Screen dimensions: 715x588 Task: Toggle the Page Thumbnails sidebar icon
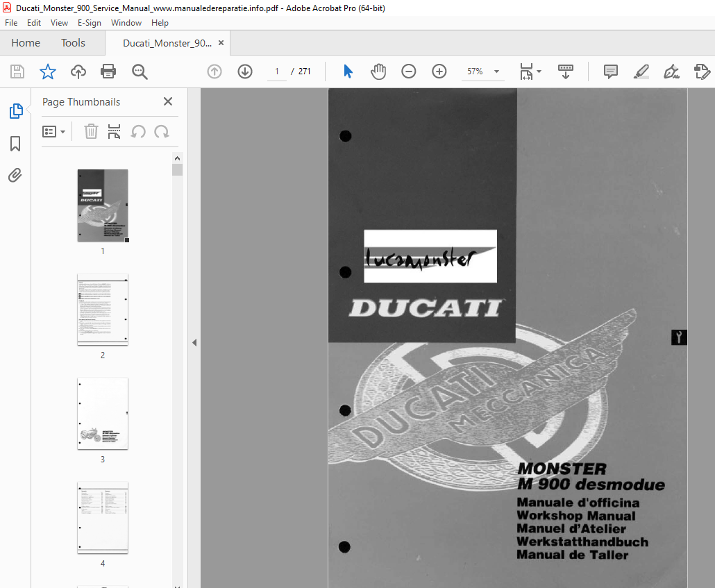click(x=16, y=111)
